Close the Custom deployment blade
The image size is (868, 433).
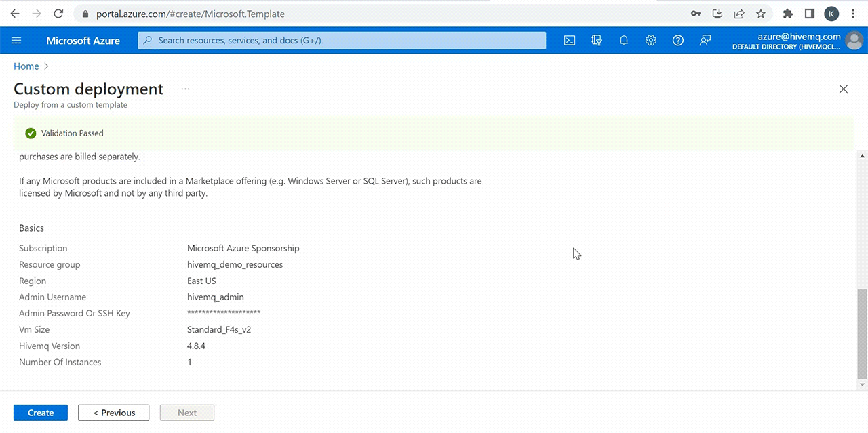pyautogui.click(x=844, y=89)
